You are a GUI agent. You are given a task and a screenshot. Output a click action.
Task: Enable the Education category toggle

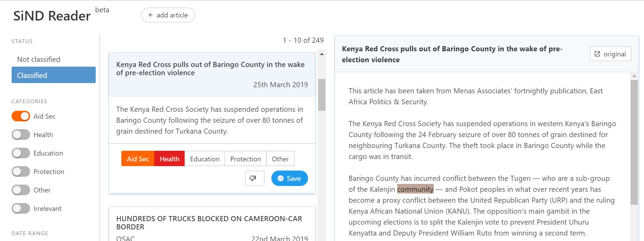click(x=21, y=153)
